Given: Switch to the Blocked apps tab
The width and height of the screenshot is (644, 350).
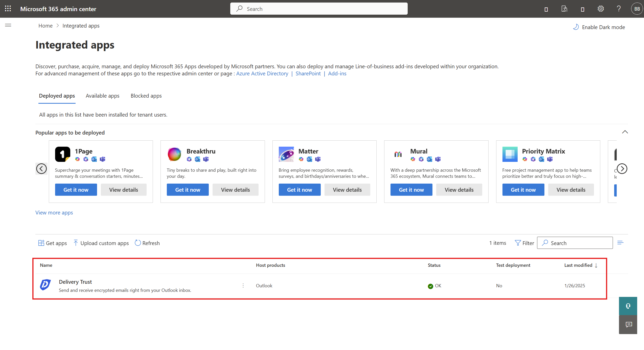Looking at the screenshot, I should (x=146, y=96).
